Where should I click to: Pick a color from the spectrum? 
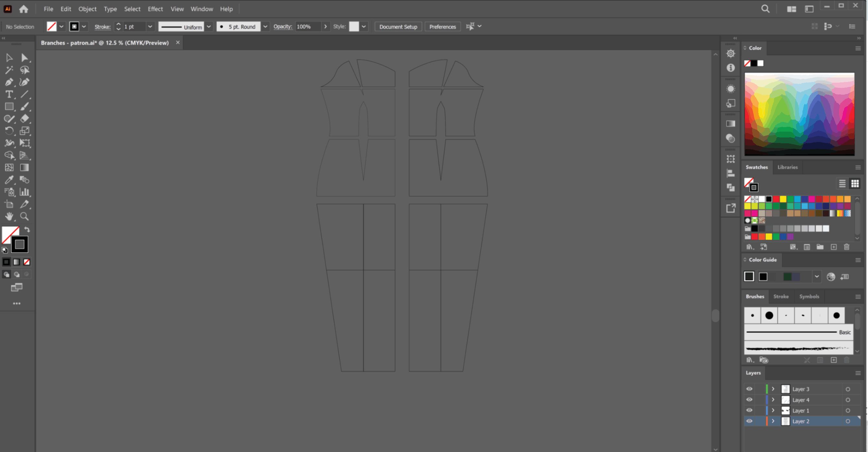[x=799, y=114]
